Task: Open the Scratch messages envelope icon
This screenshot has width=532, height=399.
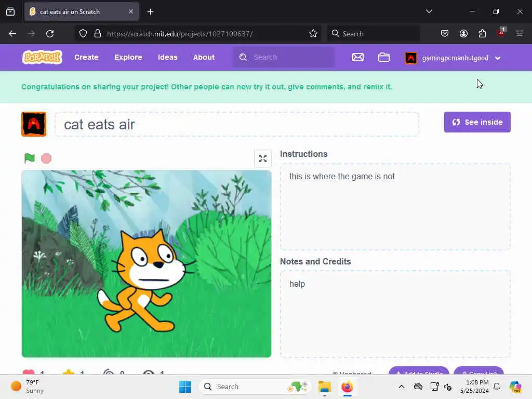Action: pyautogui.click(x=357, y=57)
